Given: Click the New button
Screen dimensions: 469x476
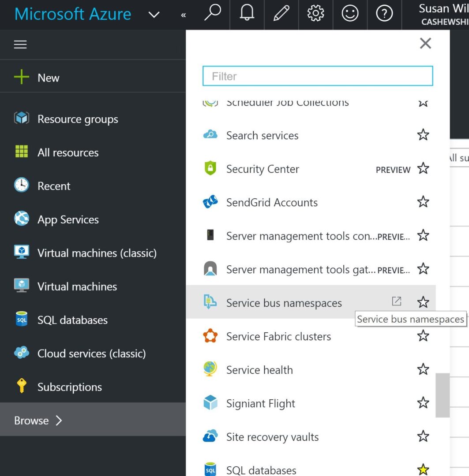Looking at the screenshot, I should 48,78.
